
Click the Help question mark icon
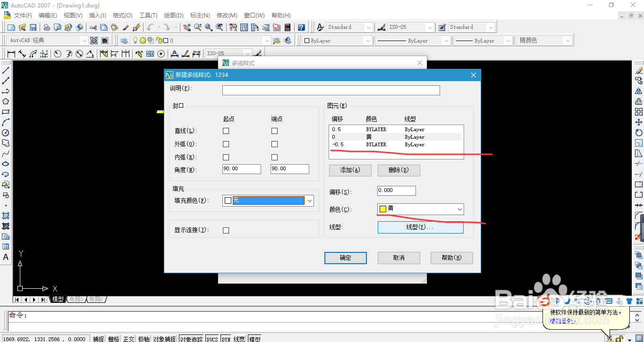click(x=301, y=27)
